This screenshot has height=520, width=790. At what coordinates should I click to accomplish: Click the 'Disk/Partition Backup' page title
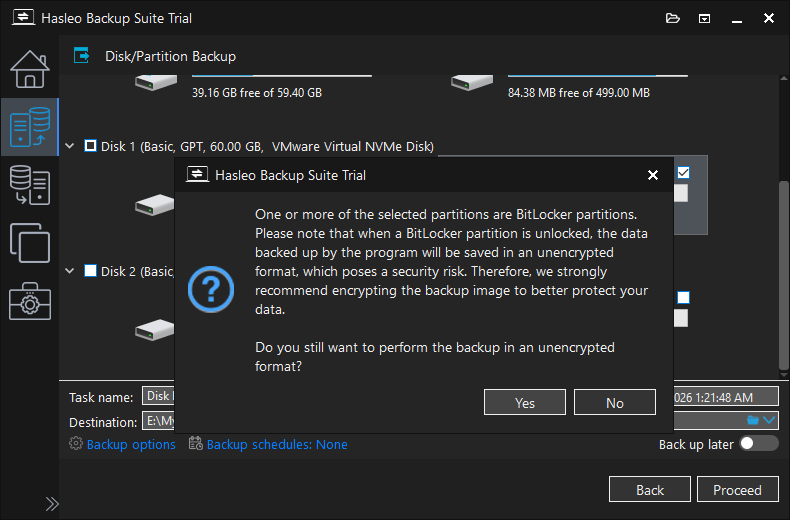coord(170,56)
